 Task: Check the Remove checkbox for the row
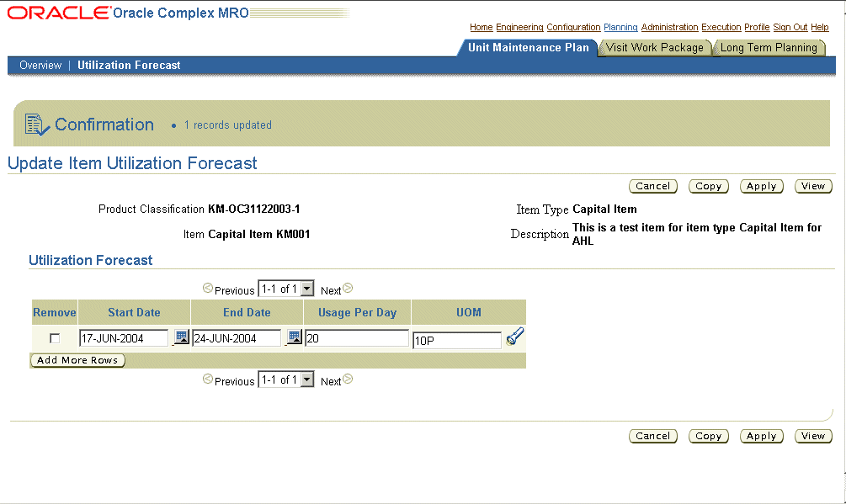[55, 338]
